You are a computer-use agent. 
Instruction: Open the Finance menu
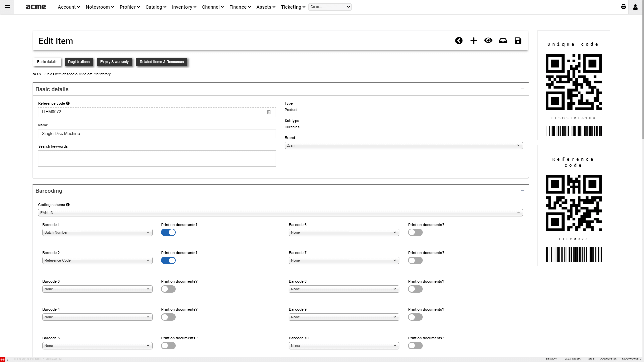pos(240,7)
